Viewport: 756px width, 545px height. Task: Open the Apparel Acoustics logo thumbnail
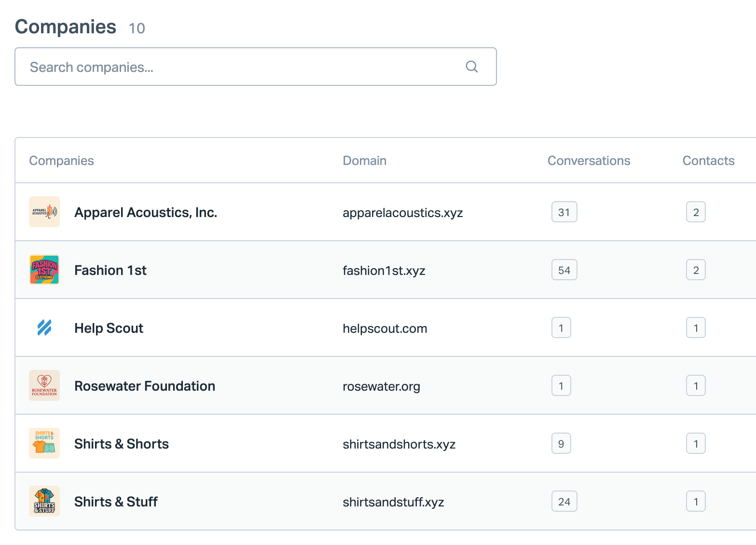tap(44, 212)
